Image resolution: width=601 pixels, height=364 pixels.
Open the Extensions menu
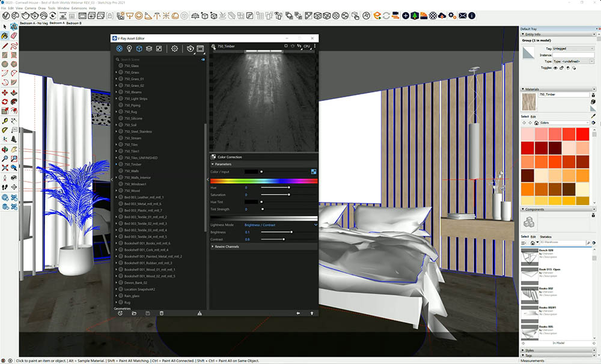tap(58, 8)
